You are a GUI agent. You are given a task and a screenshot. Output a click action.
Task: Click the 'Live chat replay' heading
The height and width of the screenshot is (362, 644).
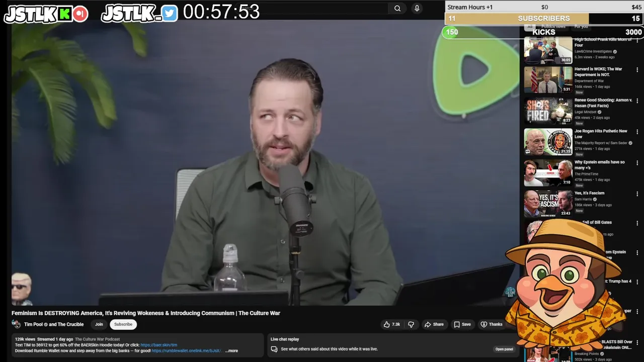point(285,339)
